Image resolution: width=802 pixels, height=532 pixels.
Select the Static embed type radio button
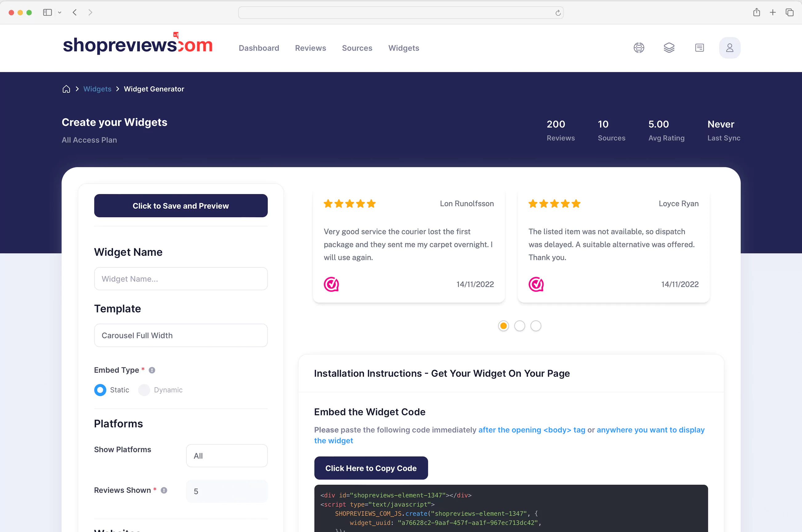[100, 390]
